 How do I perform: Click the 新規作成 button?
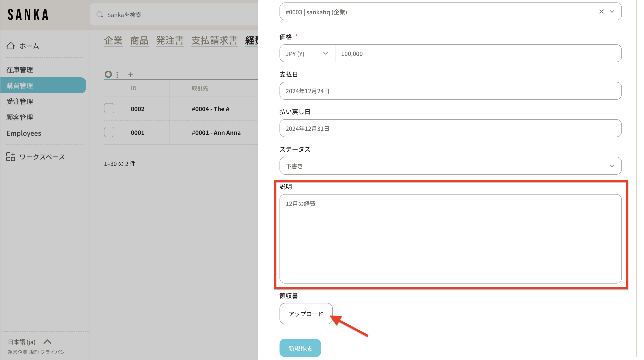coord(300,348)
